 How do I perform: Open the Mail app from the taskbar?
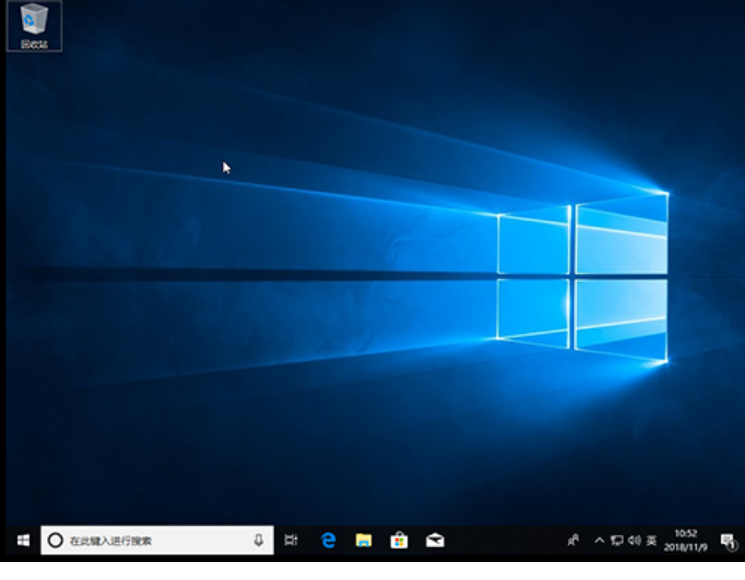pos(435,540)
